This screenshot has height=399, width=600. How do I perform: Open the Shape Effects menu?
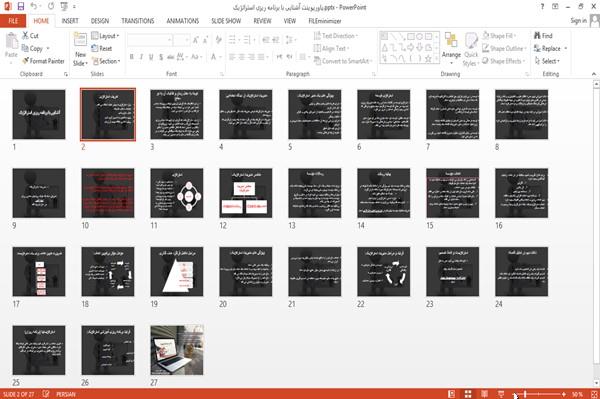coord(503,61)
